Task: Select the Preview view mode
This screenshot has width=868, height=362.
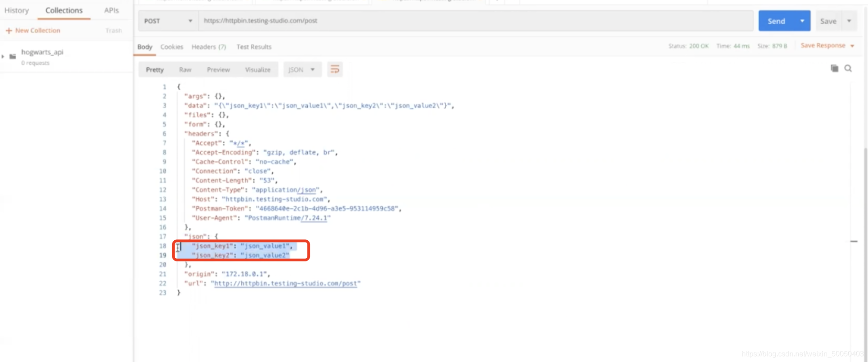Action: tap(218, 70)
